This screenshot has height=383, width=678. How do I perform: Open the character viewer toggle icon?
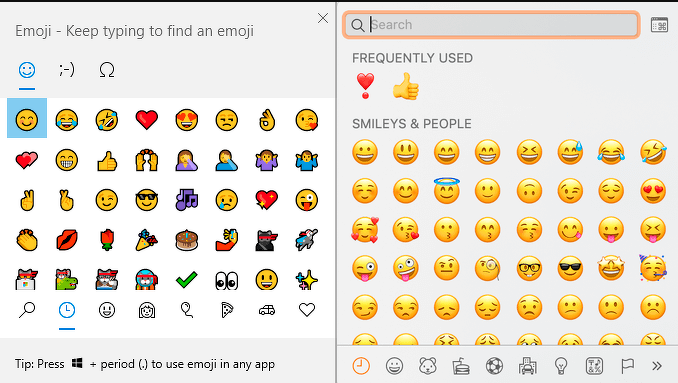tap(659, 25)
